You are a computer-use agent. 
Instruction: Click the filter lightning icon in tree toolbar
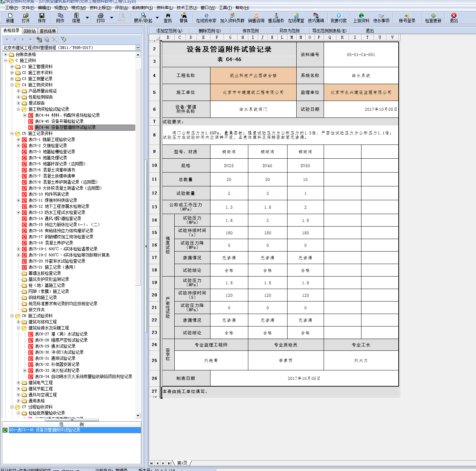coord(64,40)
